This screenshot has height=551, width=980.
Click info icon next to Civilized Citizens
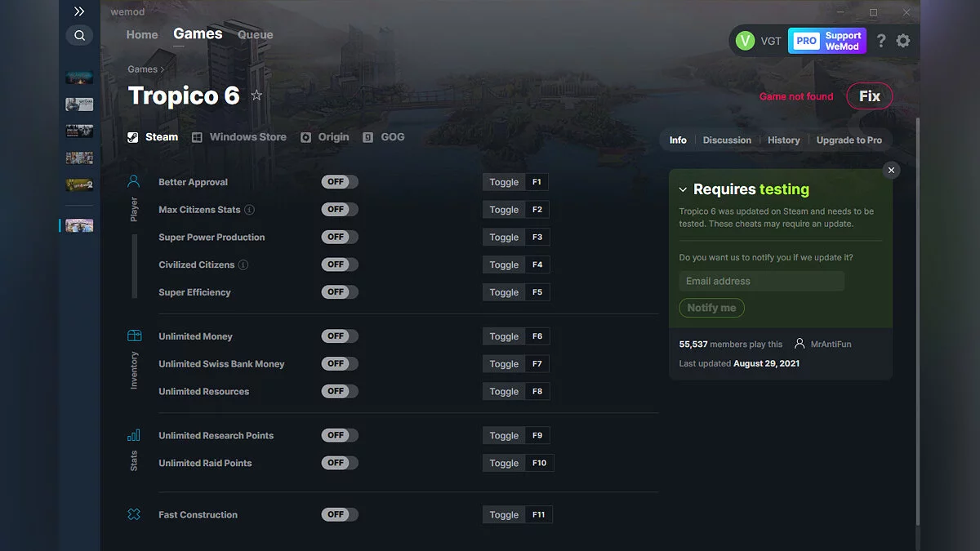click(243, 264)
